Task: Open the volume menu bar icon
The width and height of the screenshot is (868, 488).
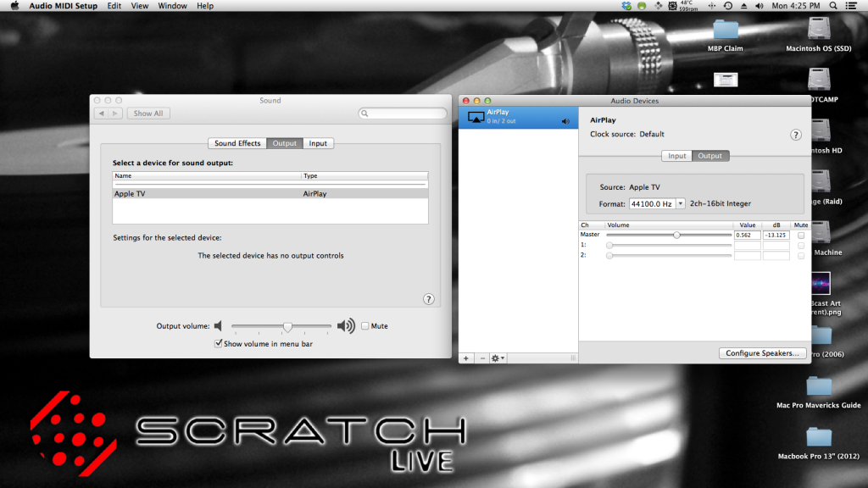Action: point(759,6)
